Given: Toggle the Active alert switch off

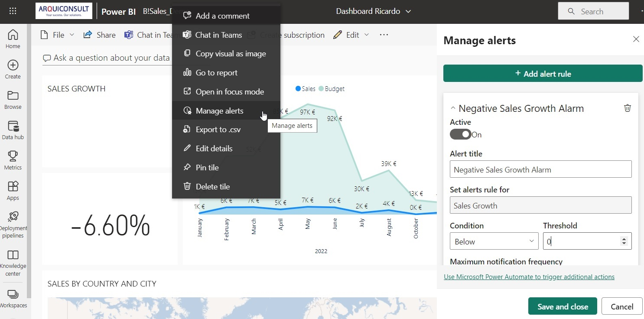Looking at the screenshot, I should point(460,134).
